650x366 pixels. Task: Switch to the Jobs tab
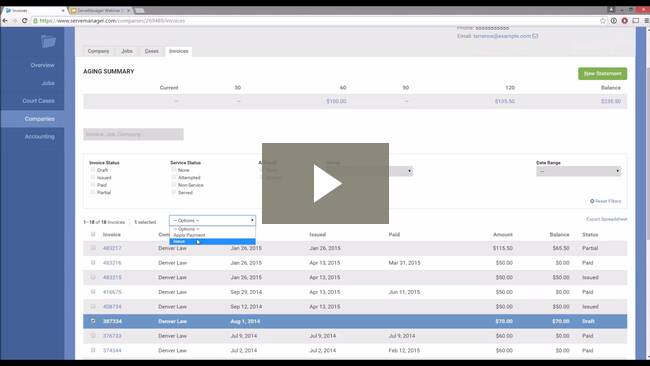[x=127, y=51]
